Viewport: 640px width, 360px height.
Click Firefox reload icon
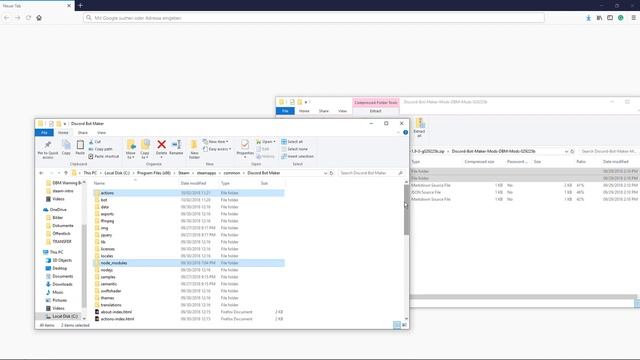(x=28, y=18)
